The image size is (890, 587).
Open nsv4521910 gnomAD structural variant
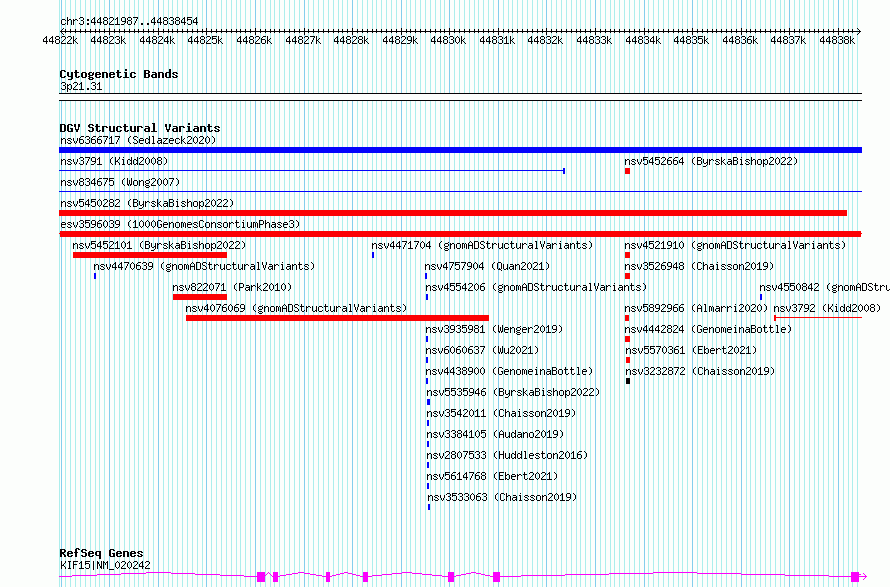click(x=735, y=245)
